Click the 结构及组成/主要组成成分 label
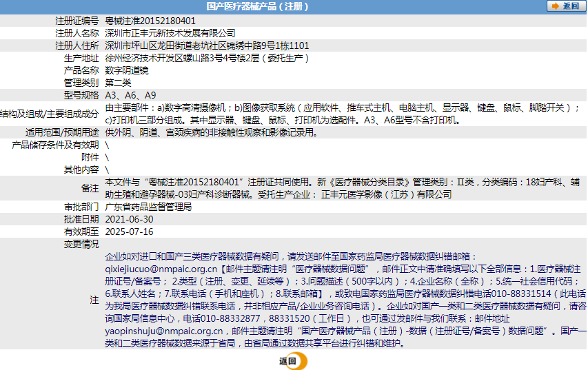 click(50, 114)
